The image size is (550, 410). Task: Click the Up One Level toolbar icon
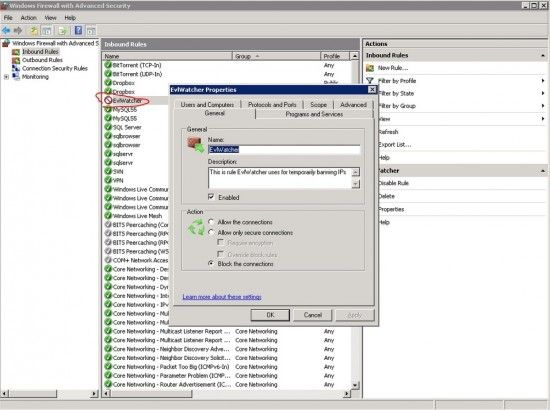tap(34, 31)
